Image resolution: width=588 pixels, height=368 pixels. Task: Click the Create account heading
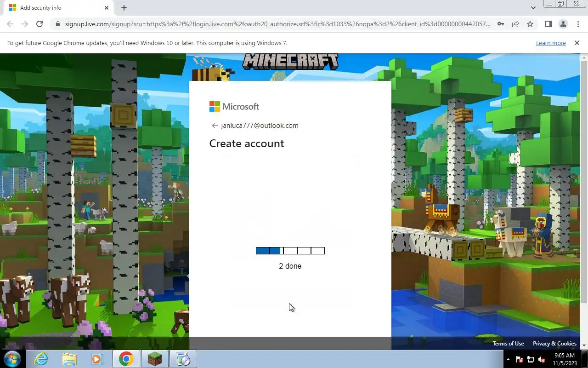[247, 144]
